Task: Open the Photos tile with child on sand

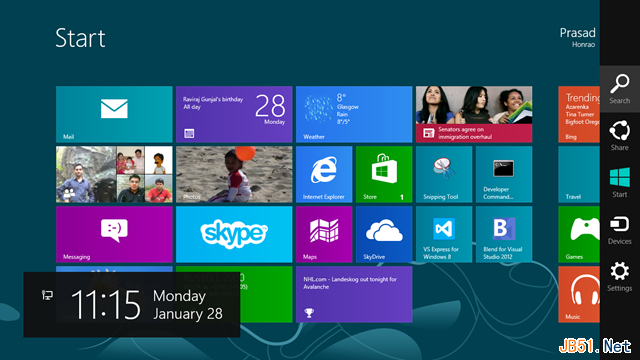Action: click(234, 174)
